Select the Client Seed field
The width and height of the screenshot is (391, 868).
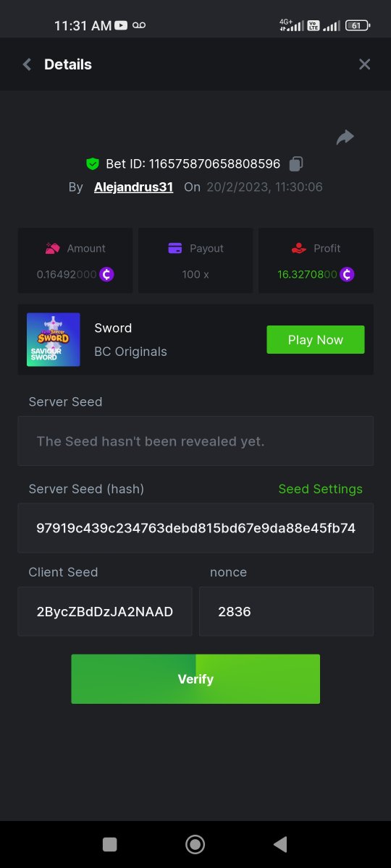coord(105,611)
